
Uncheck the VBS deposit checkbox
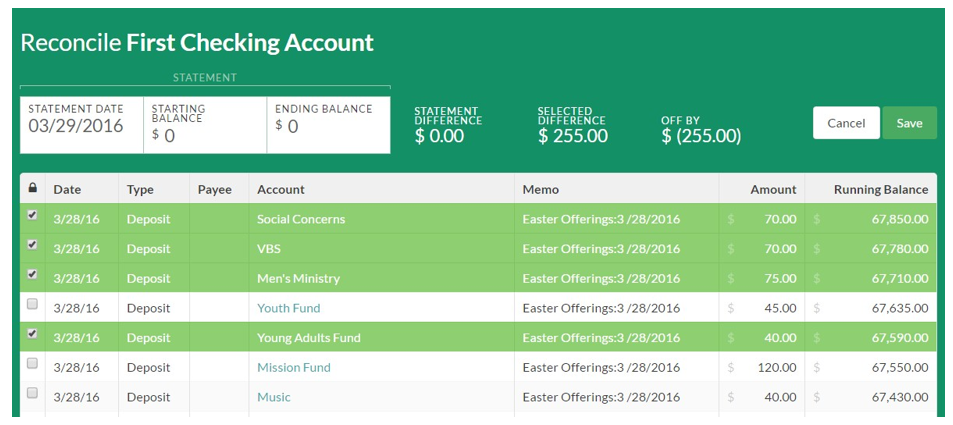point(33,244)
